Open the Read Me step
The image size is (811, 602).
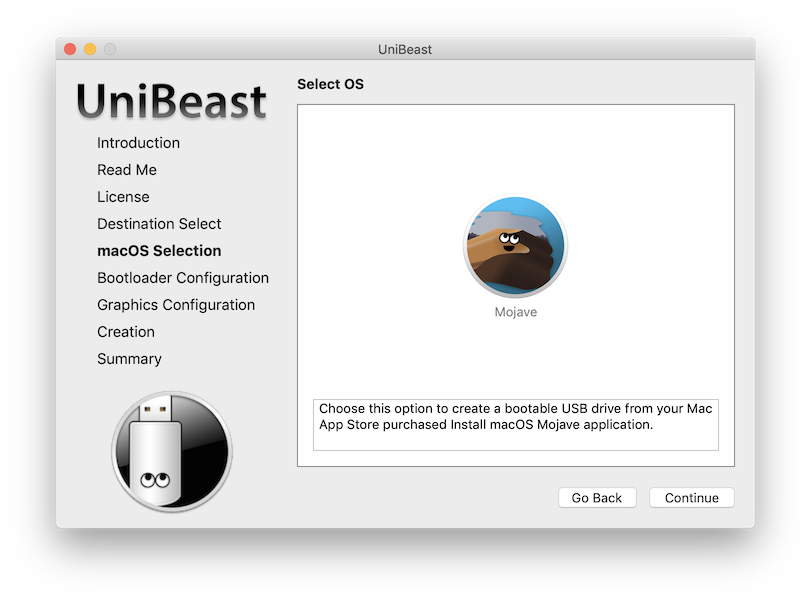point(127,170)
